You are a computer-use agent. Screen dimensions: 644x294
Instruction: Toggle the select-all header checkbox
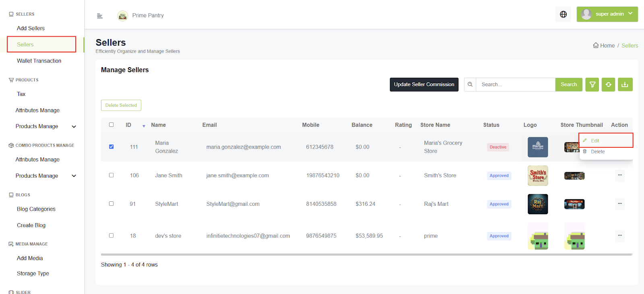pyautogui.click(x=111, y=125)
